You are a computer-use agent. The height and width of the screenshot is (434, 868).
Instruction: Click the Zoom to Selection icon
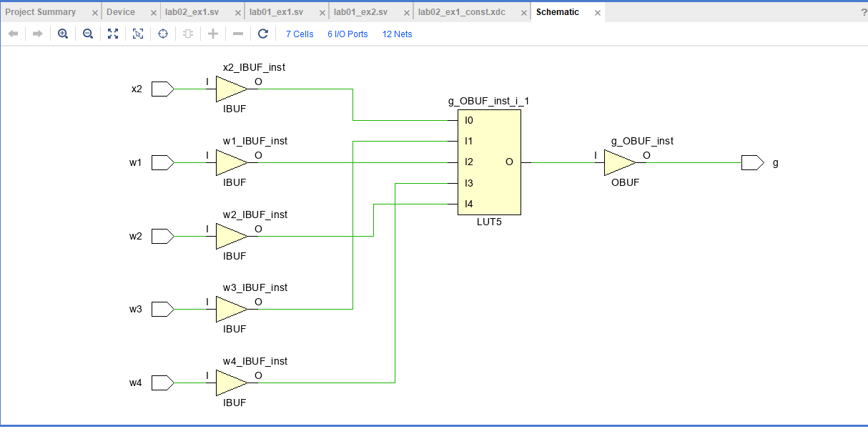(137, 33)
